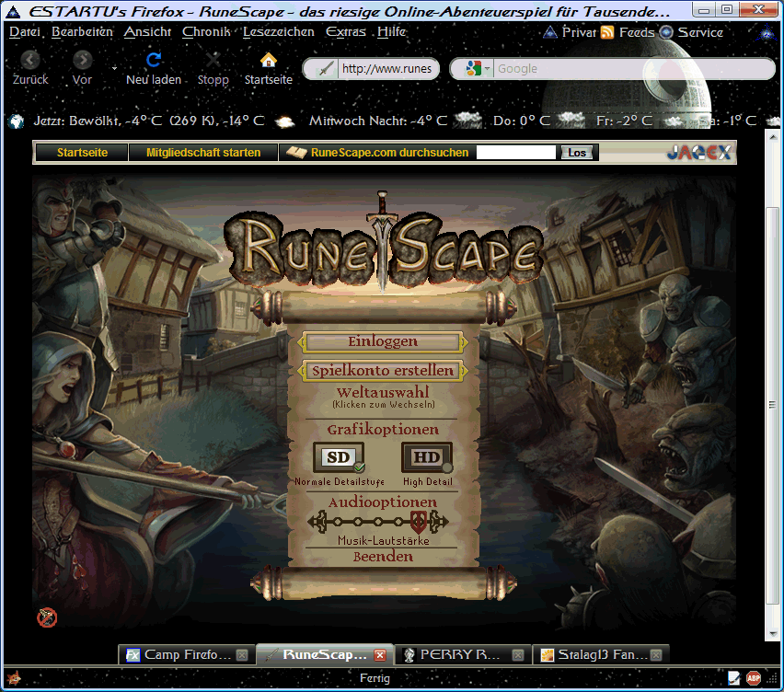Viewport: 784px width, 692px height.
Task: Click the Google search field
Action: 632,68
